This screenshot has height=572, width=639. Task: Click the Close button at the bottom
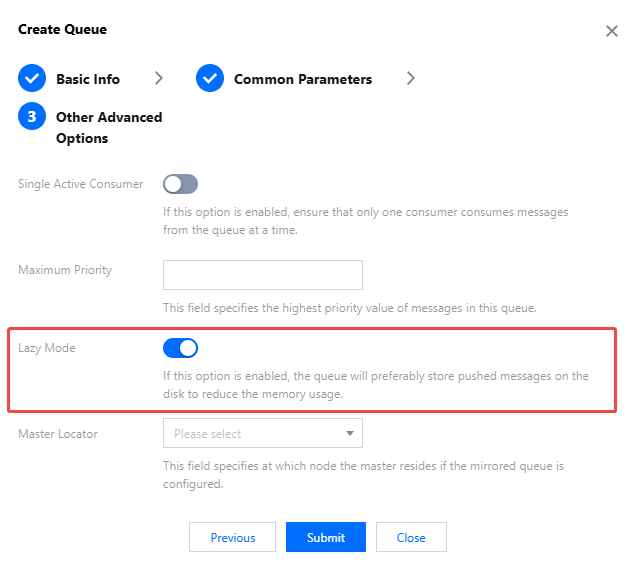coord(411,537)
